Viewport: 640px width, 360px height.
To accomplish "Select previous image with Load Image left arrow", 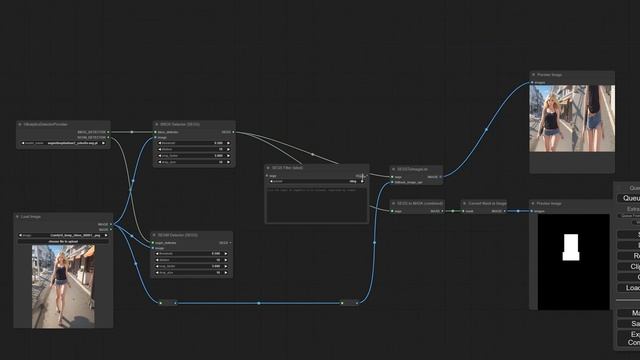I will pos(20,236).
